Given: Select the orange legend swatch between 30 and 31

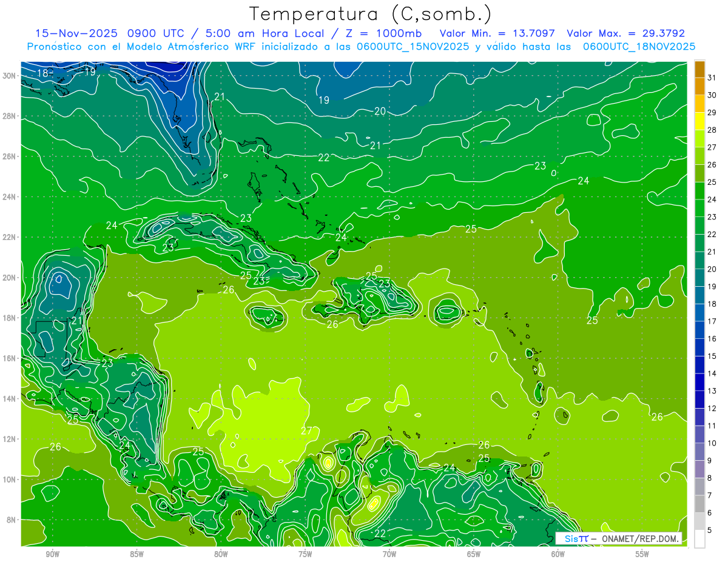Looking at the screenshot, I should pos(699,86).
